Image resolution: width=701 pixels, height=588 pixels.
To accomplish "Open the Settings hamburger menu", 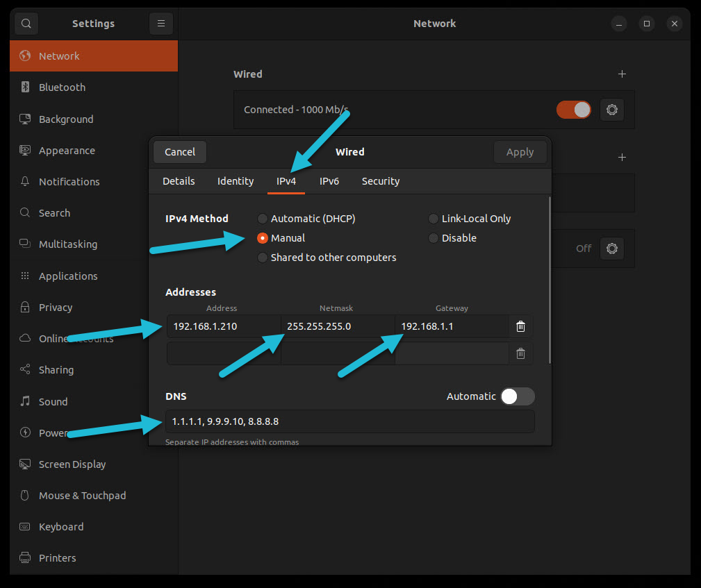I will click(x=160, y=23).
